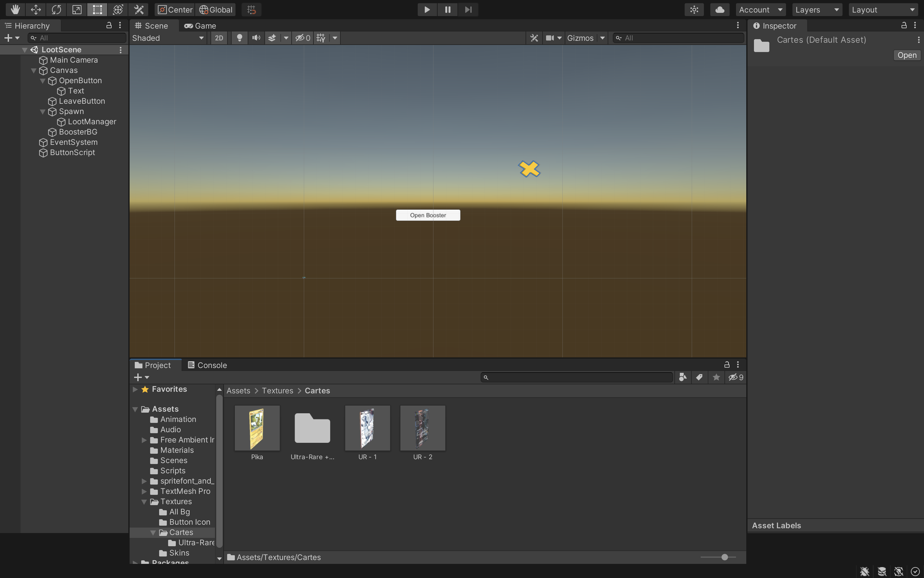Image resolution: width=924 pixels, height=578 pixels.
Task: Select the Rotate tool
Action: point(56,10)
